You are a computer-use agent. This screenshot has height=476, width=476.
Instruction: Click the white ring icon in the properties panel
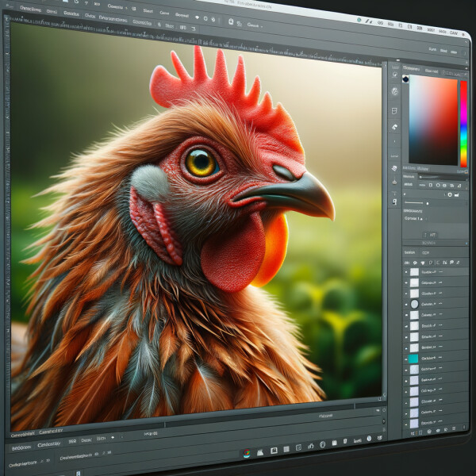point(450,195)
